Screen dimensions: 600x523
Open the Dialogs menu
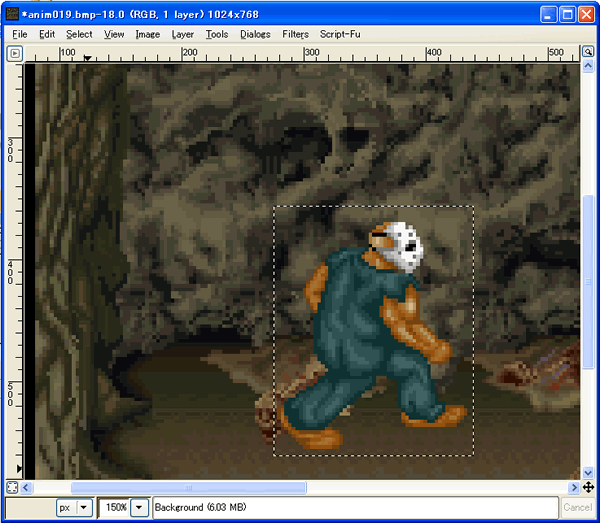[x=255, y=34]
